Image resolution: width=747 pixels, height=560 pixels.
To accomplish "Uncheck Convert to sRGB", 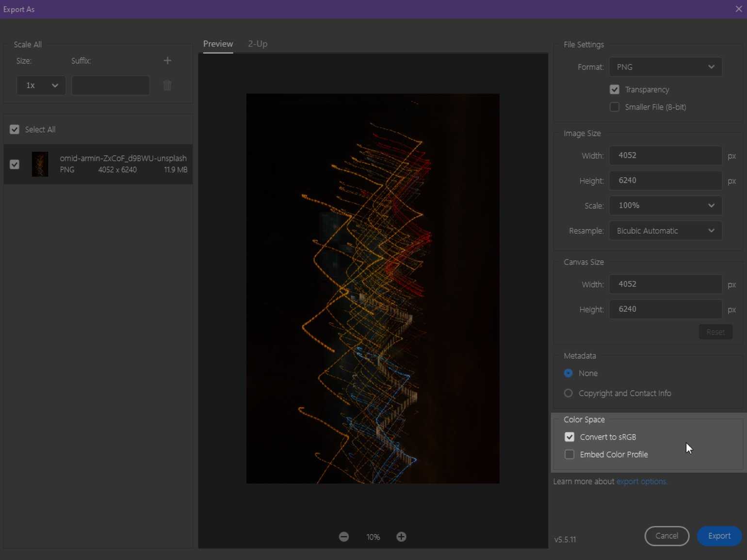I will [569, 437].
